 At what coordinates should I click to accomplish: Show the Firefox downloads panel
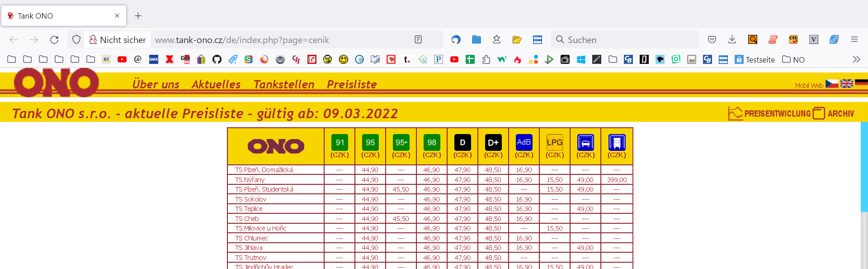732,40
